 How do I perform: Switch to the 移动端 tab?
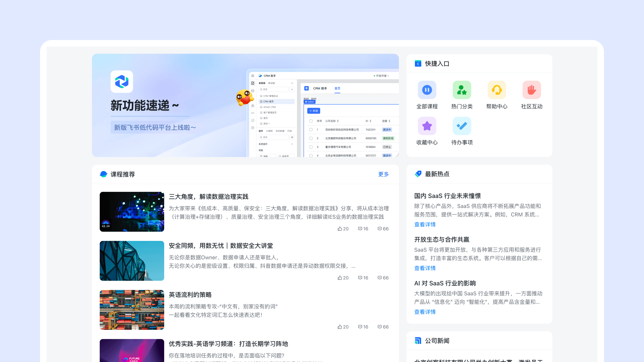271,83
